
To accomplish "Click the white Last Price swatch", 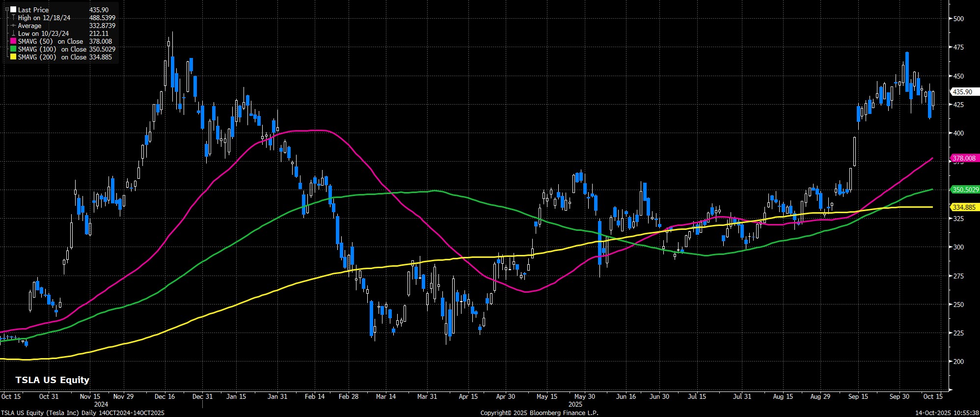I will (13, 10).
